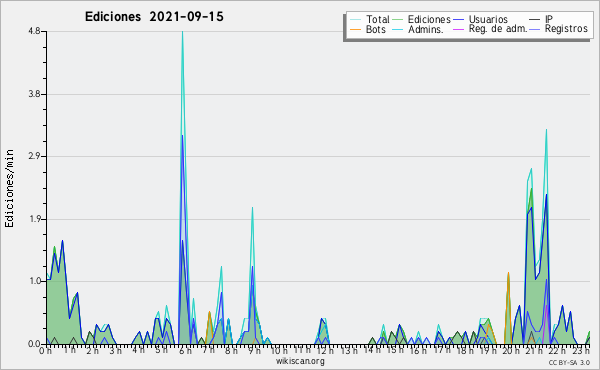Click the 1.9 y-axis value
The height and width of the screenshot is (370, 600).
34,219
